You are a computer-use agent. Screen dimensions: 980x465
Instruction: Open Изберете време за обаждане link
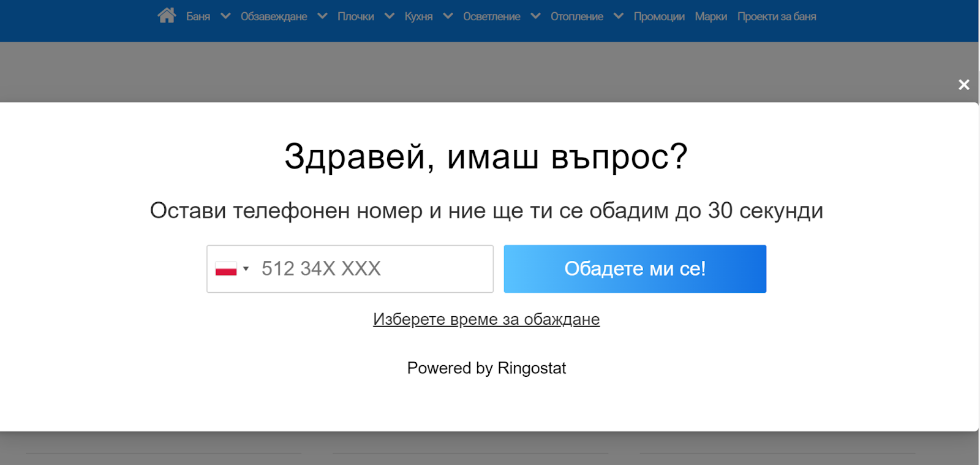tap(486, 319)
